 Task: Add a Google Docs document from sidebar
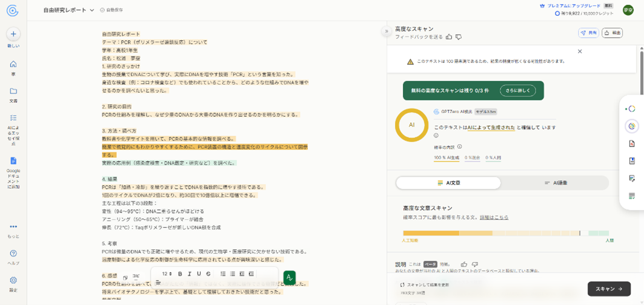[13, 161]
